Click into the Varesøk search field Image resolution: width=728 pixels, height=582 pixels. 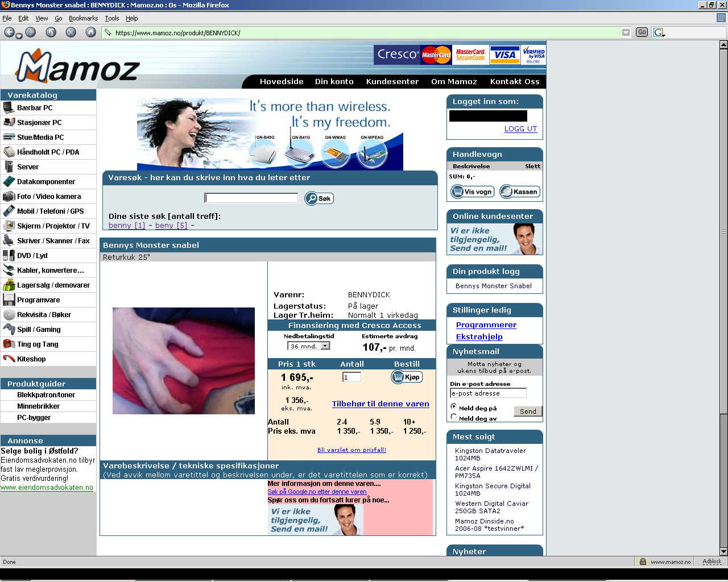point(251,198)
